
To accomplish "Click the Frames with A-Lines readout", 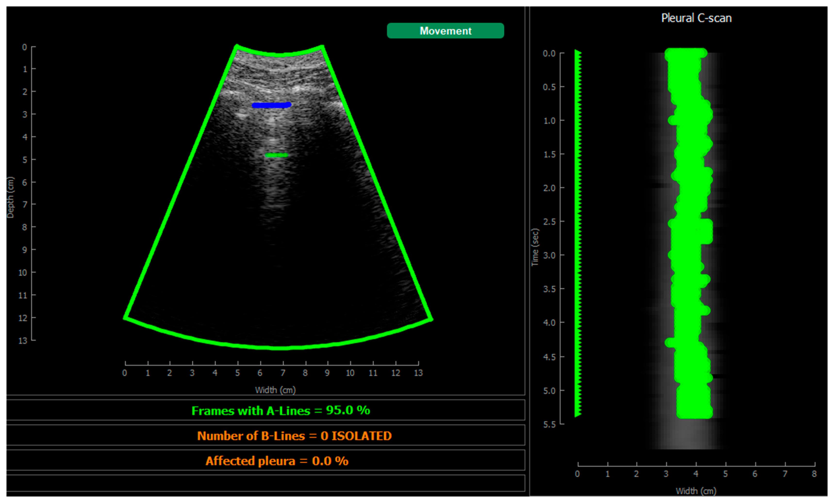I will 280,410.
